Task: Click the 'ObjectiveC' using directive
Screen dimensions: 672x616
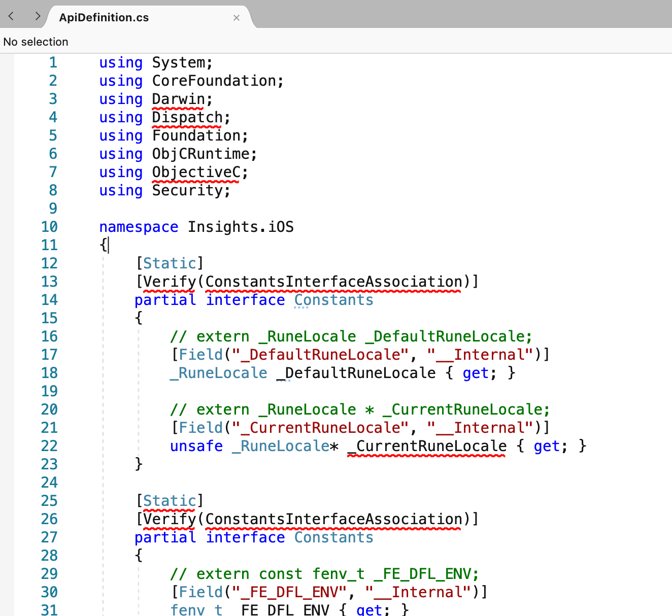Action: 195,172
